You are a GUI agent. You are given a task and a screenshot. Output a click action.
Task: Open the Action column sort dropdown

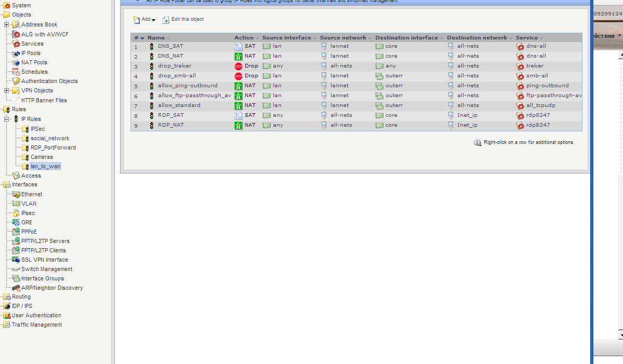[x=257, y=38]
